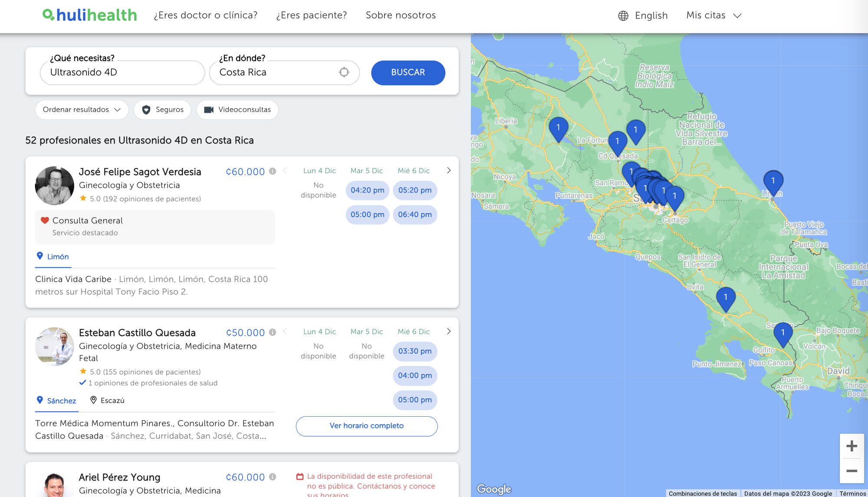This screenshot has height=497, width=868.
Task: Click info icon beside ₡60.000 for José Felipe
Action: tap(273, 171)
